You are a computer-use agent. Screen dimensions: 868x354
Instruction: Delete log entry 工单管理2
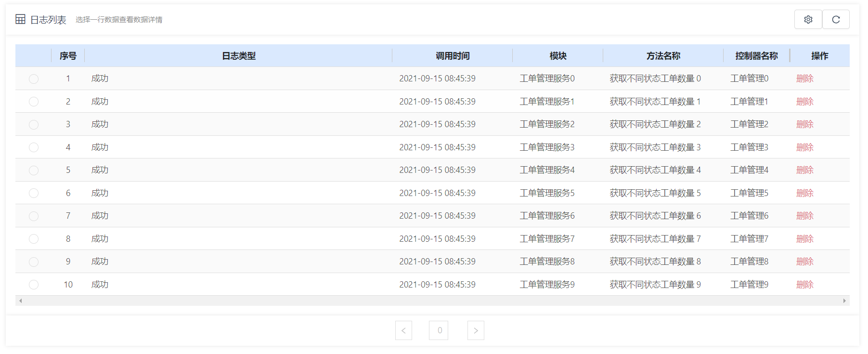pyautogui.click(x=805, y=124)
